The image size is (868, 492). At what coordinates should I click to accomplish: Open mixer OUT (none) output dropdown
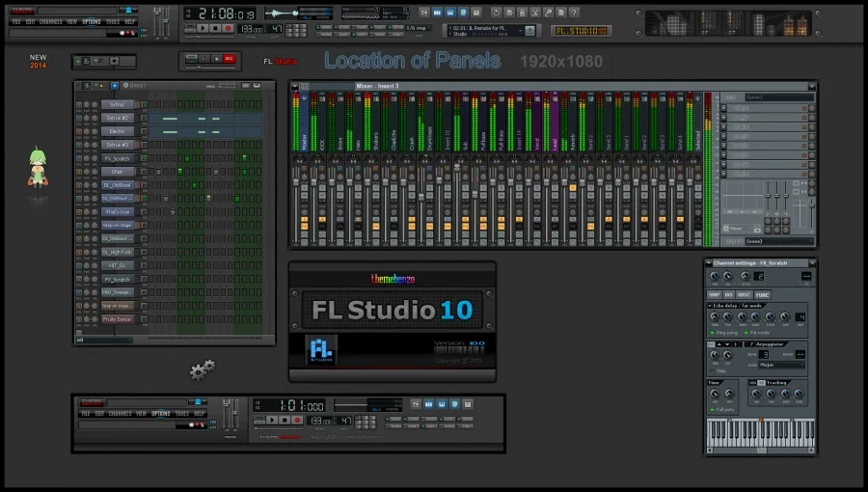coord(779,241)
